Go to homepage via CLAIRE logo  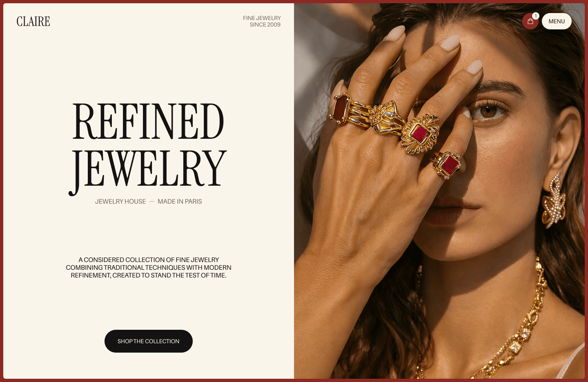coord(33,21)
